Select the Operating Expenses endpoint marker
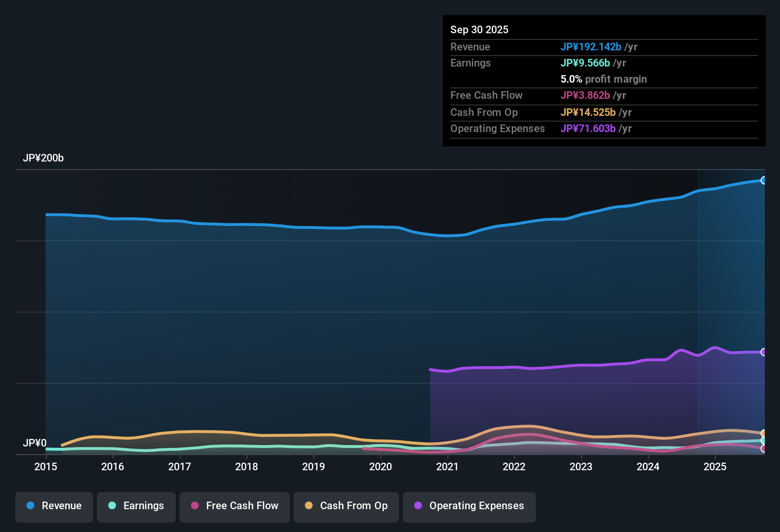Viewport: 780px width, 532px height. 763,352
